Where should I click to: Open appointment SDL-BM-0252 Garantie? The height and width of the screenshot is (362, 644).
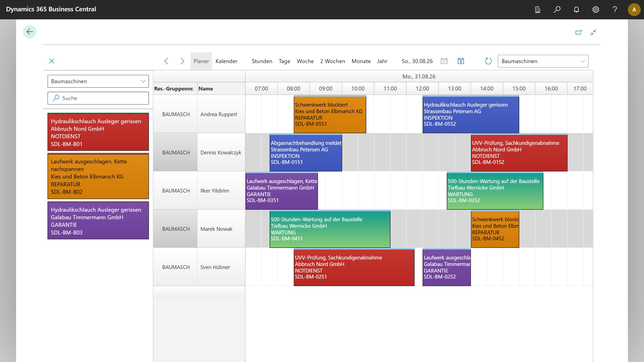447,267
